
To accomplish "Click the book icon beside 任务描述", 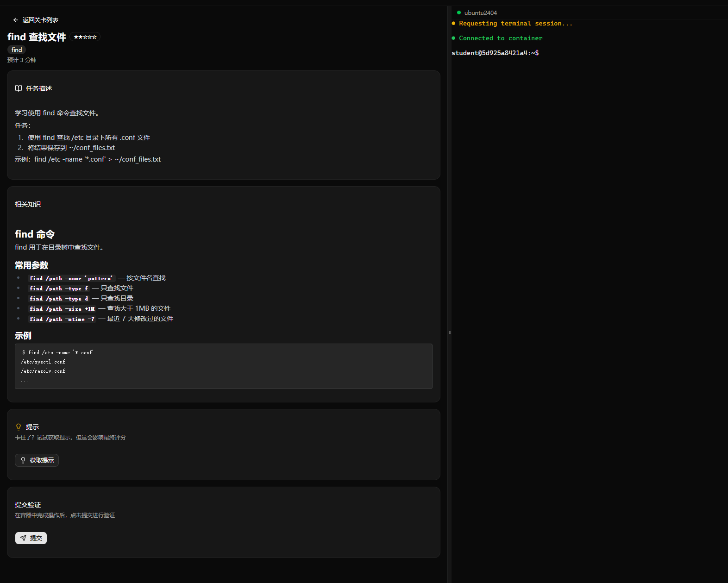I will (x=19, y=88).
